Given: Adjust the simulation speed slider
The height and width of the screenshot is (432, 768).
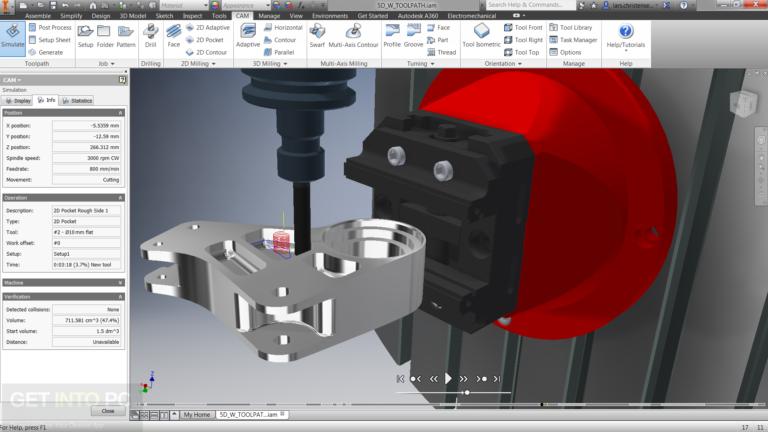Looking at the screenshot, I should [x=467, y=392].
